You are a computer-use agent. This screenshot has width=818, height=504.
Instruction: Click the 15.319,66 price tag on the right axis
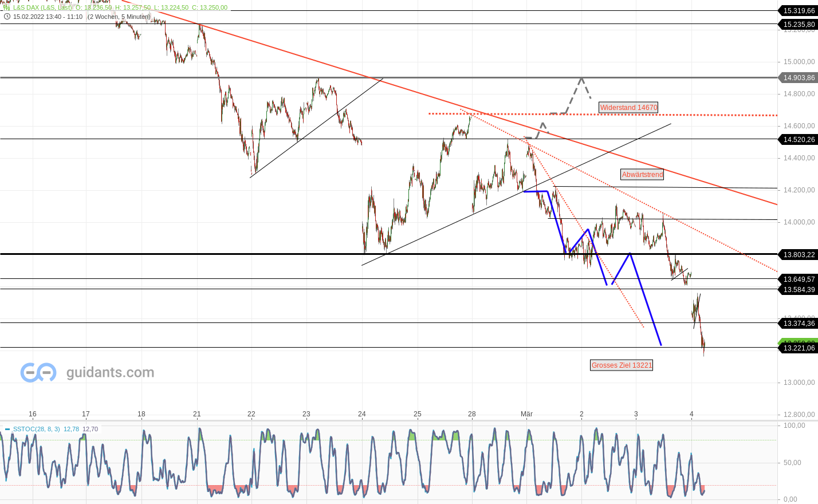(799, 10)
